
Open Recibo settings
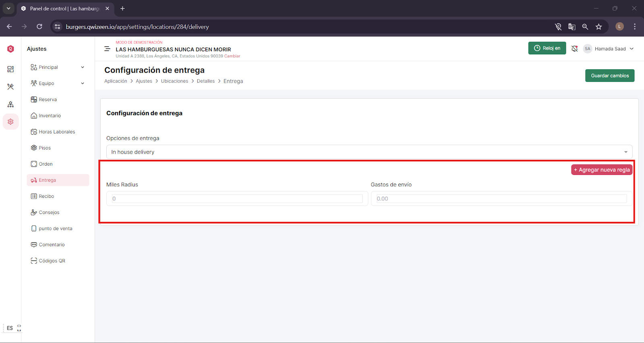coord(46,196)
